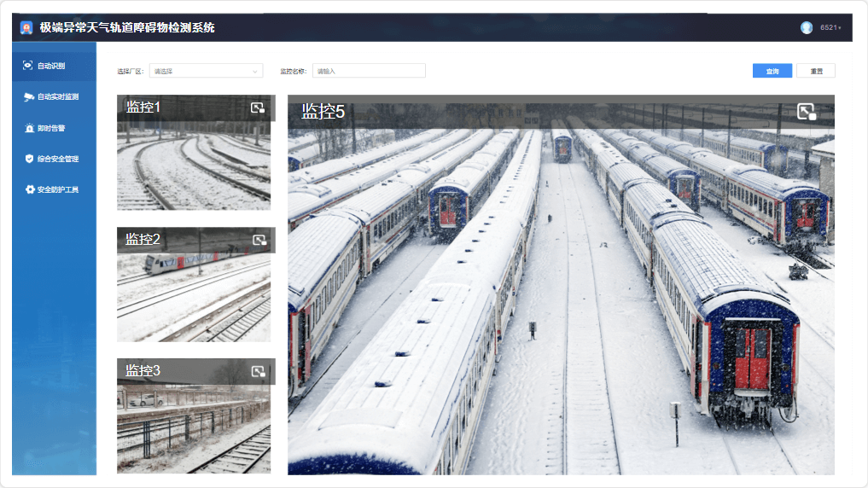Click the 重置 button
Image resolution: width=868 pixels, height=488 pixels.
815,71
